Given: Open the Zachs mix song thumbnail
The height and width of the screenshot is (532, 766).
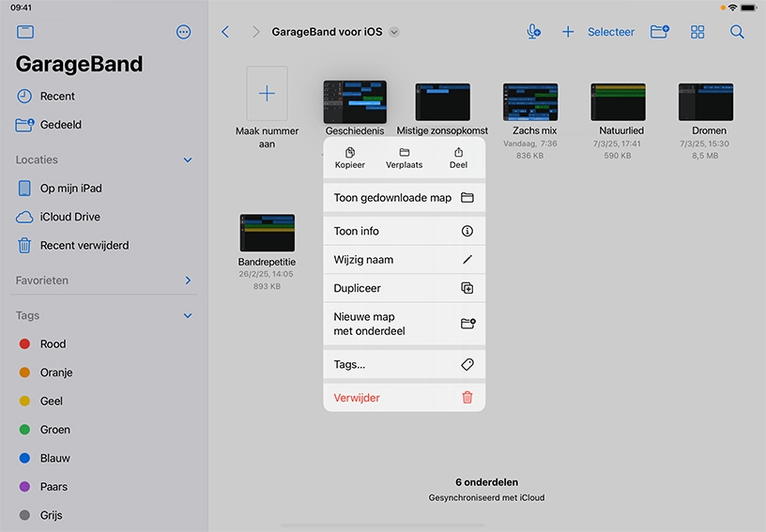Looking at the screenshot, I should tap(530, 102).
